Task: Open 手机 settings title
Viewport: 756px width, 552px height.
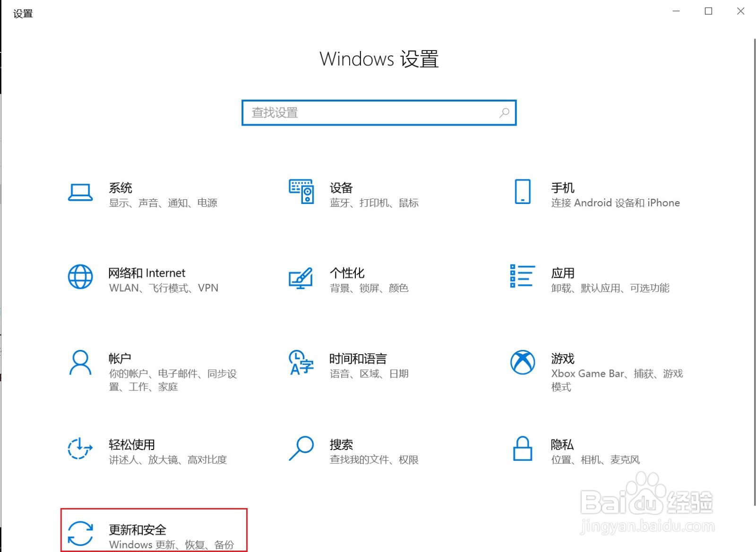Action: click(x=563, y=188)
